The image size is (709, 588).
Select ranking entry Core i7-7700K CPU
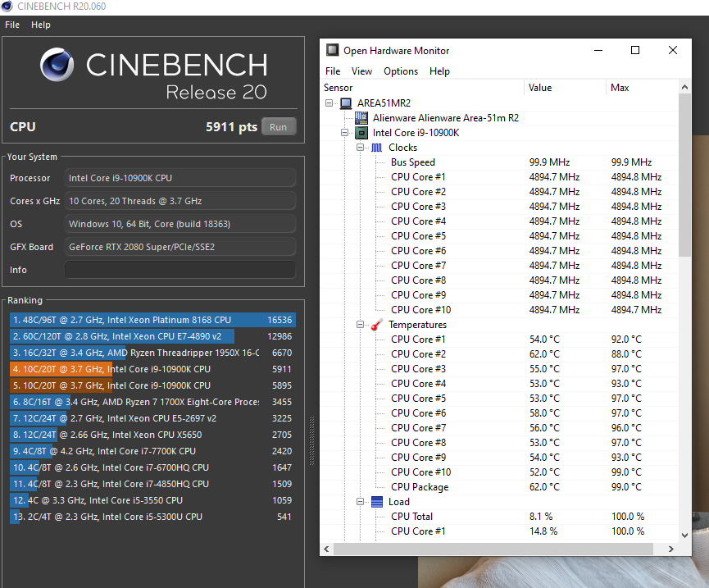coord(152,451)
